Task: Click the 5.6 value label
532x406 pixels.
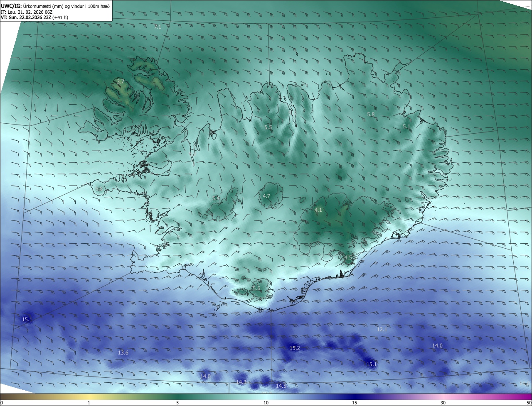Action: tap(256, 288)
